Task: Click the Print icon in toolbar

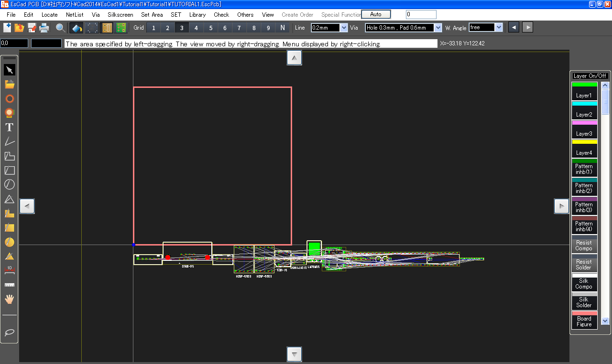Action: click(44, 28)
